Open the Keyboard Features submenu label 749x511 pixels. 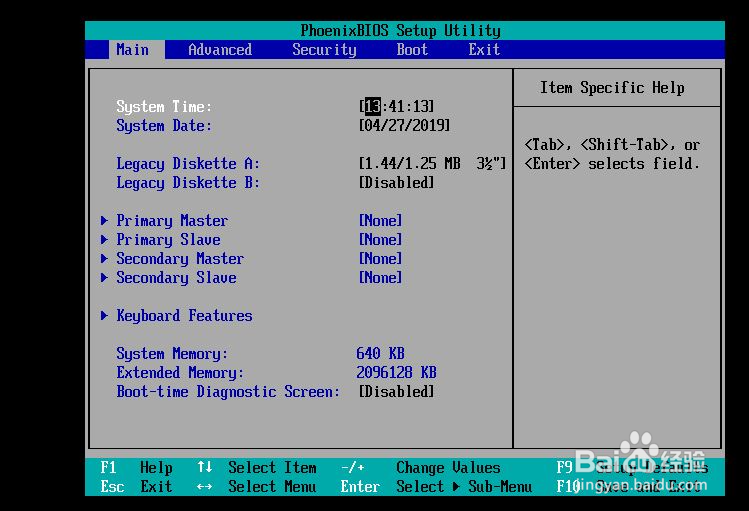point(184,316)
